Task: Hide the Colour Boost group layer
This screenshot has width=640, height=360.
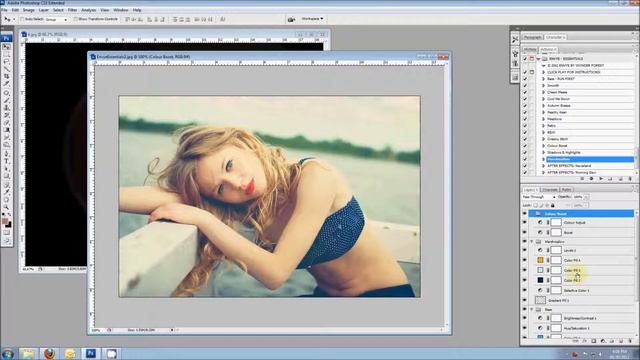Action: pos(524,213)
